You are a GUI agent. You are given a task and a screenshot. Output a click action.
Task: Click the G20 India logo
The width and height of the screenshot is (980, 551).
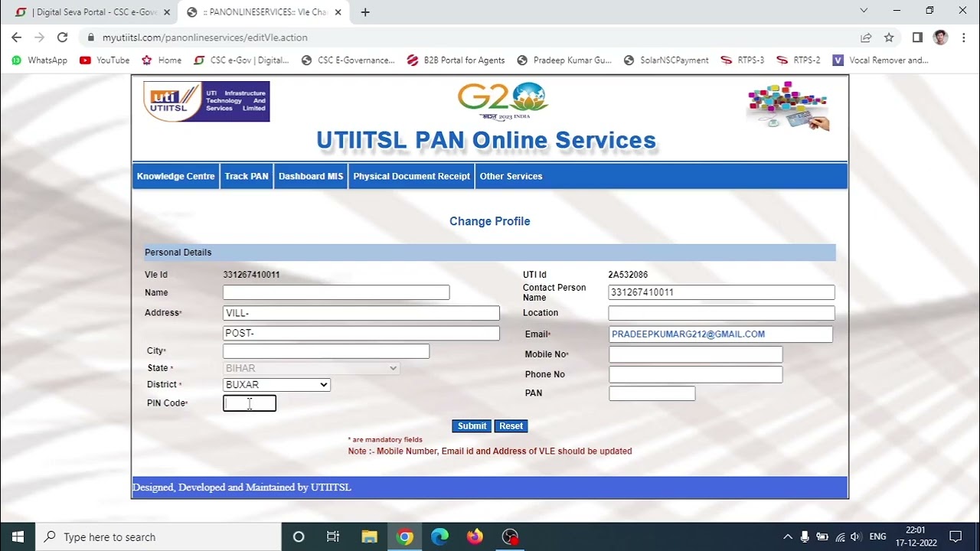tap(503, 102)
